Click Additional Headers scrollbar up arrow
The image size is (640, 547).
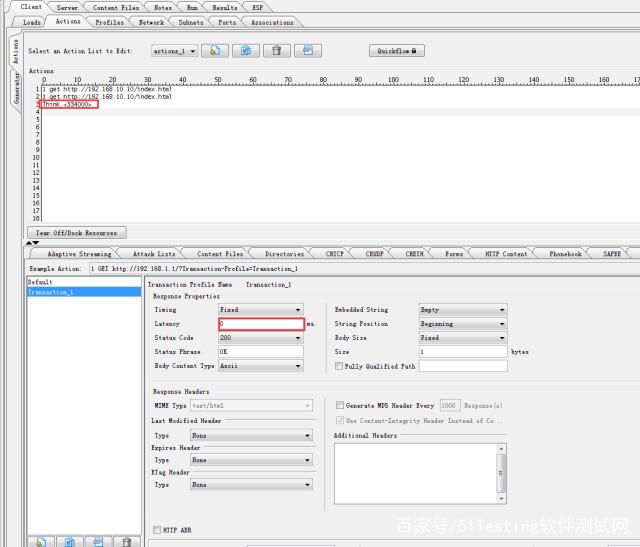pos(502,449)
